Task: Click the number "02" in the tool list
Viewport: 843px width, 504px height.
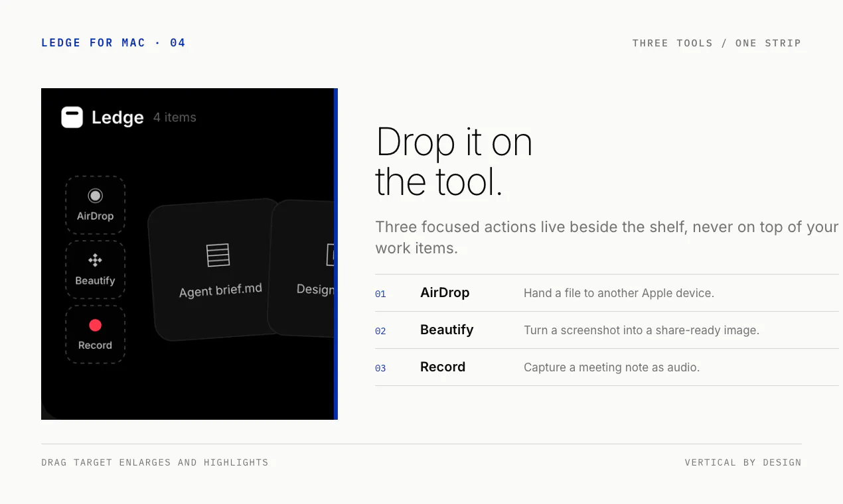Action: 380,331
